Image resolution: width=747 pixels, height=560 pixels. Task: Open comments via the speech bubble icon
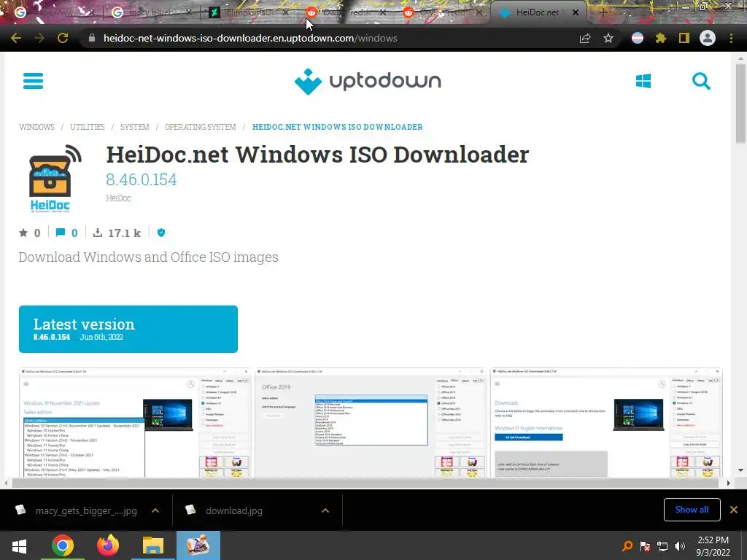click(x=60, y=233)
